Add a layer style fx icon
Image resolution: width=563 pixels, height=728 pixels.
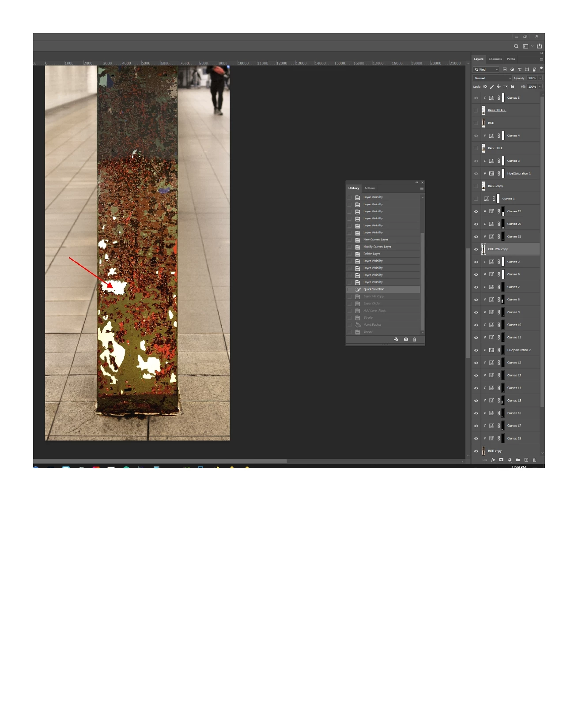click(x=493, y=460)
